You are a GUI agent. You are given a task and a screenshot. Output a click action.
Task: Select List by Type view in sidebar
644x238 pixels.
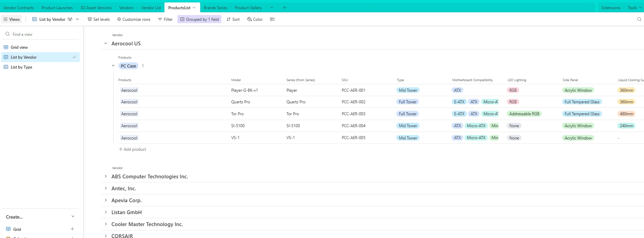point(41,67)
